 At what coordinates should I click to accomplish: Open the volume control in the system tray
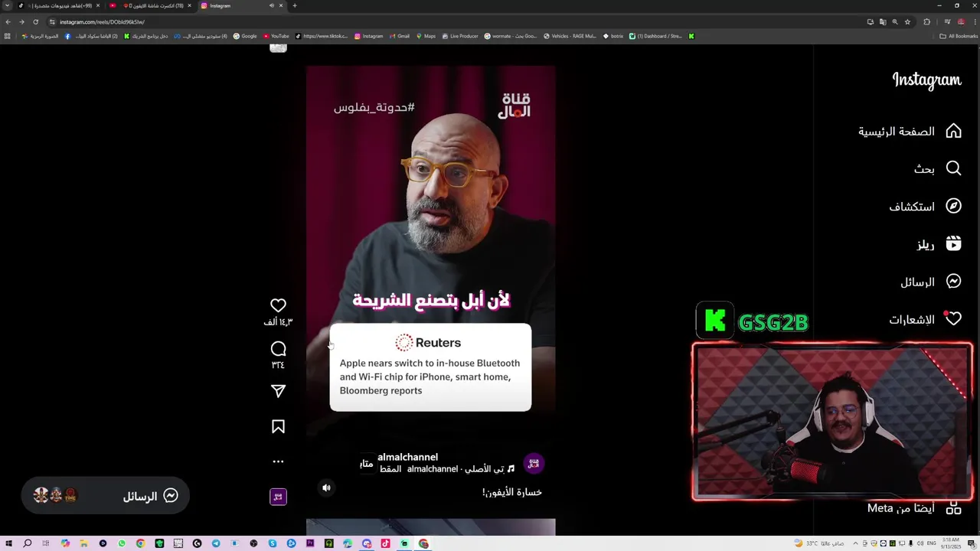click(x=920, y=543)
